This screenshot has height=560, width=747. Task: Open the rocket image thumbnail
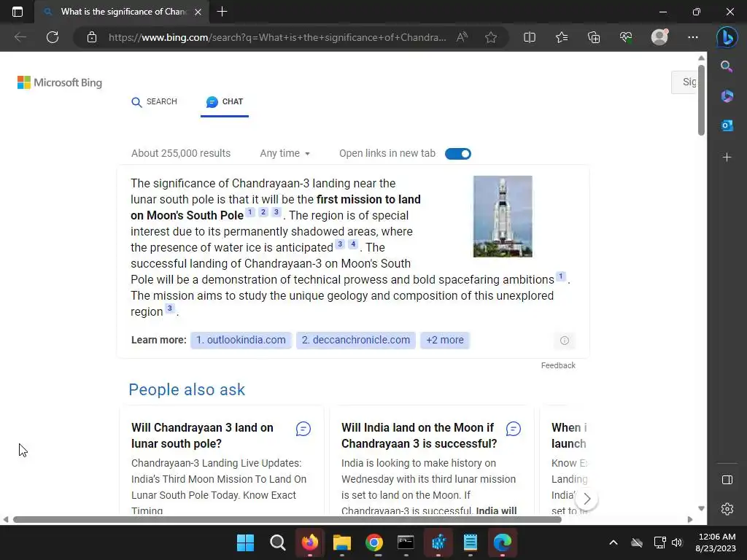tap(503, 216)
